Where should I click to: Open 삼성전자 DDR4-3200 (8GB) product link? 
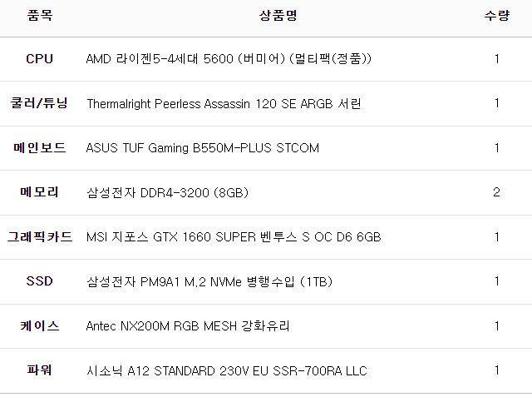pyautogui.click(x=167, y=193)
